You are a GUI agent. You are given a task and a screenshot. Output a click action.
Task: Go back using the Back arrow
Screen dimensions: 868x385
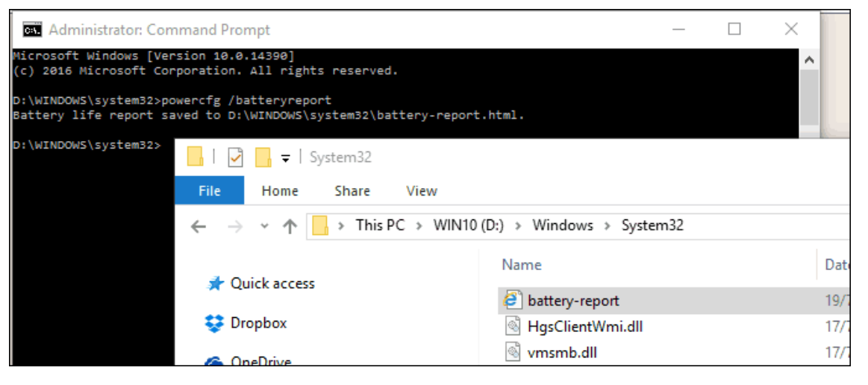[198, 226]
